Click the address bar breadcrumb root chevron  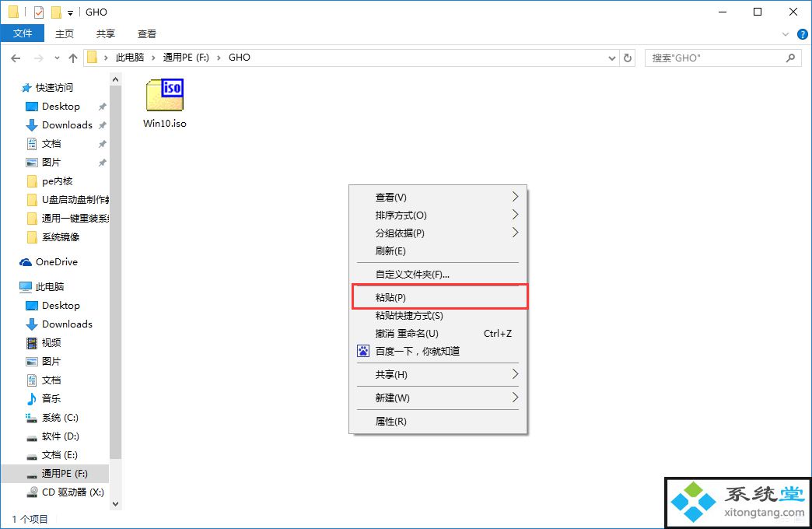coord(106,58)
